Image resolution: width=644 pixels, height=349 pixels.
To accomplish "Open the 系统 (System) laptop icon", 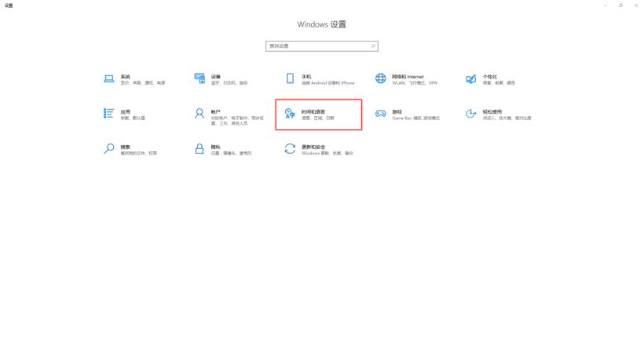I will pyautogui.click(x=109, y=78).
